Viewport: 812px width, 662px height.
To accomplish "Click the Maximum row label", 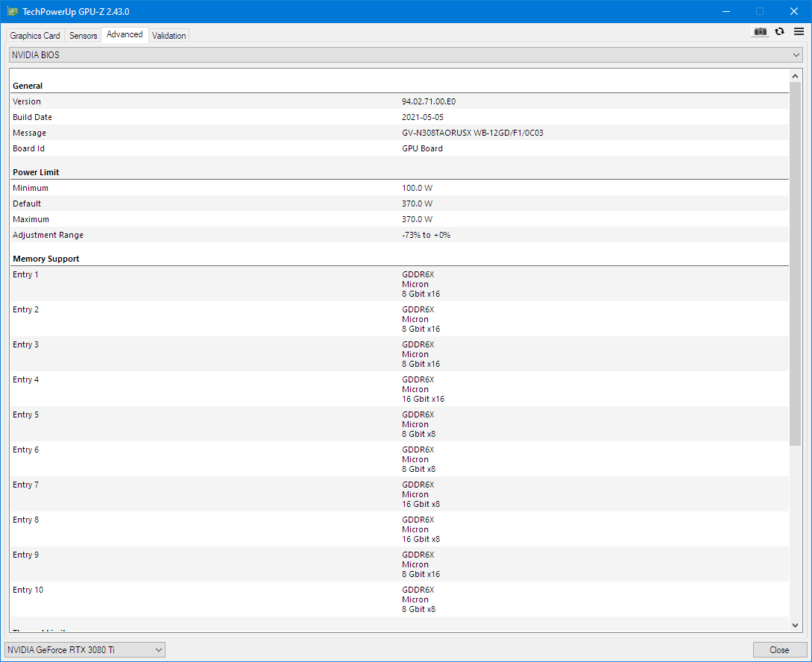I will click(x=31, y=219).
